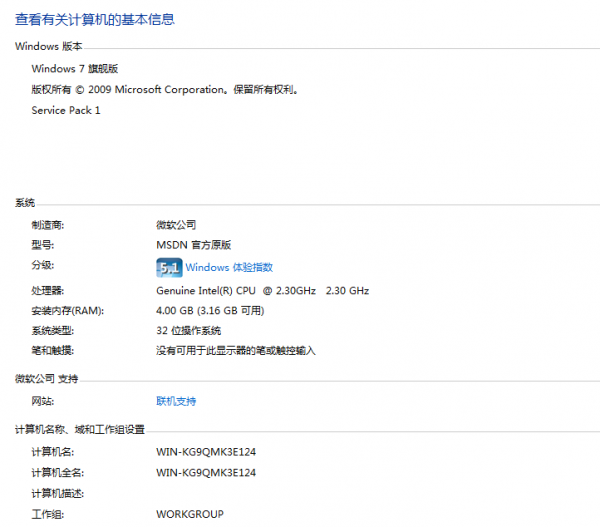Click the manufacturer value 微软公司
600x527 pixels.
[176, 225]
